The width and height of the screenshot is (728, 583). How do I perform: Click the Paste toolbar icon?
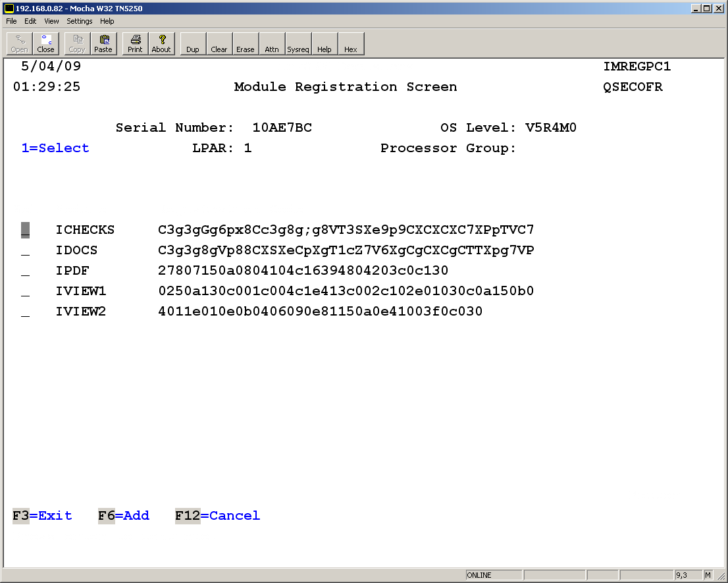(103, 43)
